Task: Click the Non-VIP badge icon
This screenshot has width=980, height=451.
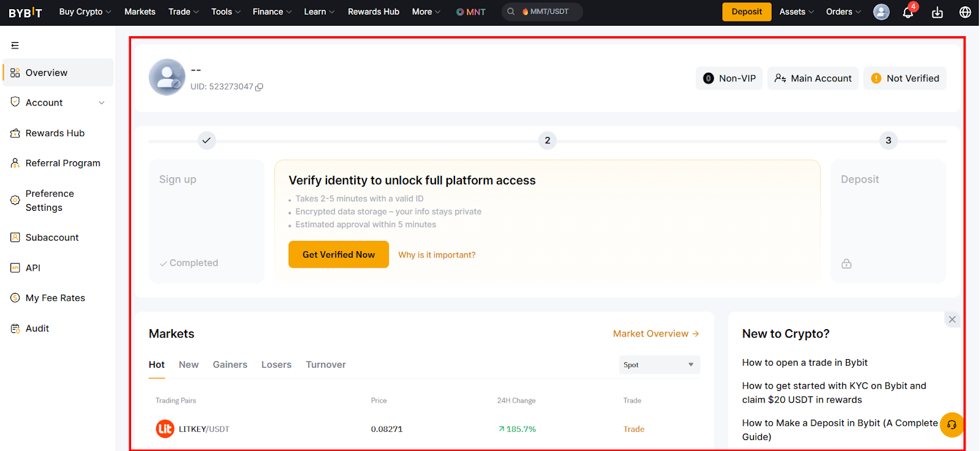Action: pos(709,78)
